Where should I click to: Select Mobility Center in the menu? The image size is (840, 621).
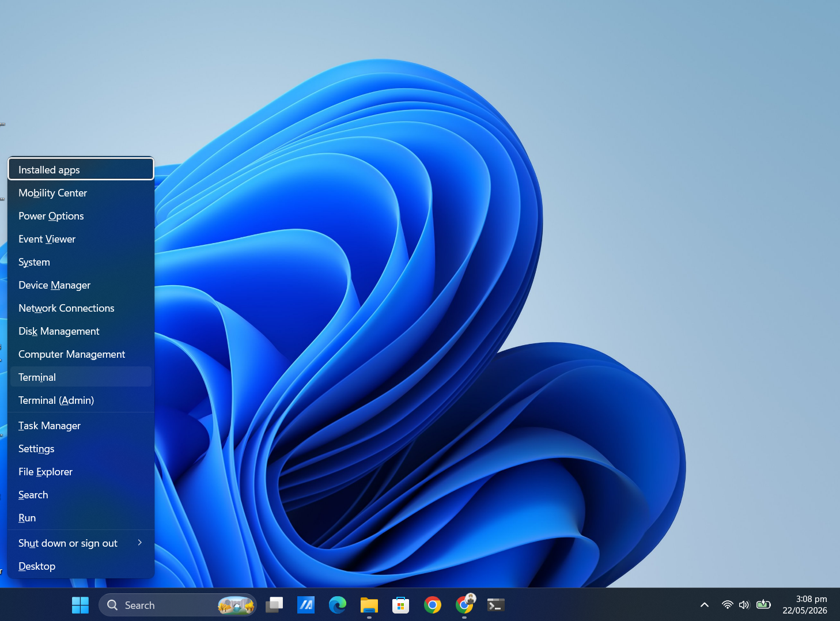81,193
